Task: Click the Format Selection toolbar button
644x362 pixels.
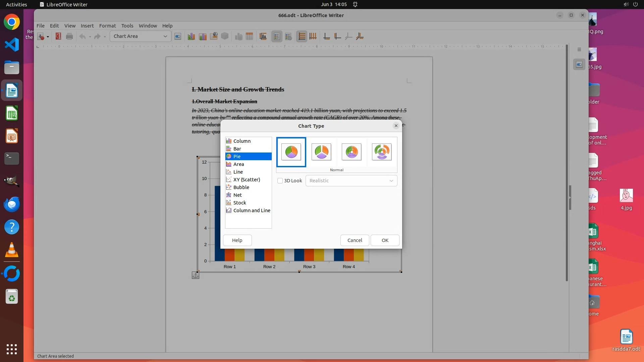Action: (x=178, y=36)
